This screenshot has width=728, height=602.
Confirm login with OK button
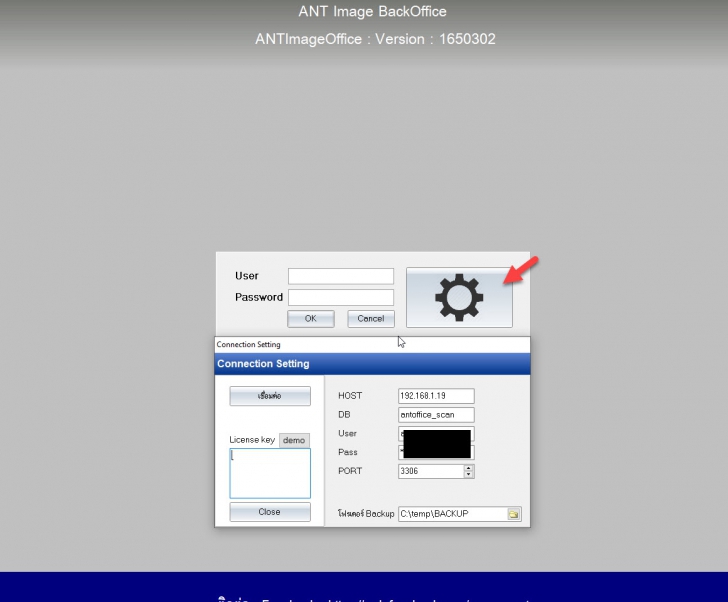[x=311, y=319]
